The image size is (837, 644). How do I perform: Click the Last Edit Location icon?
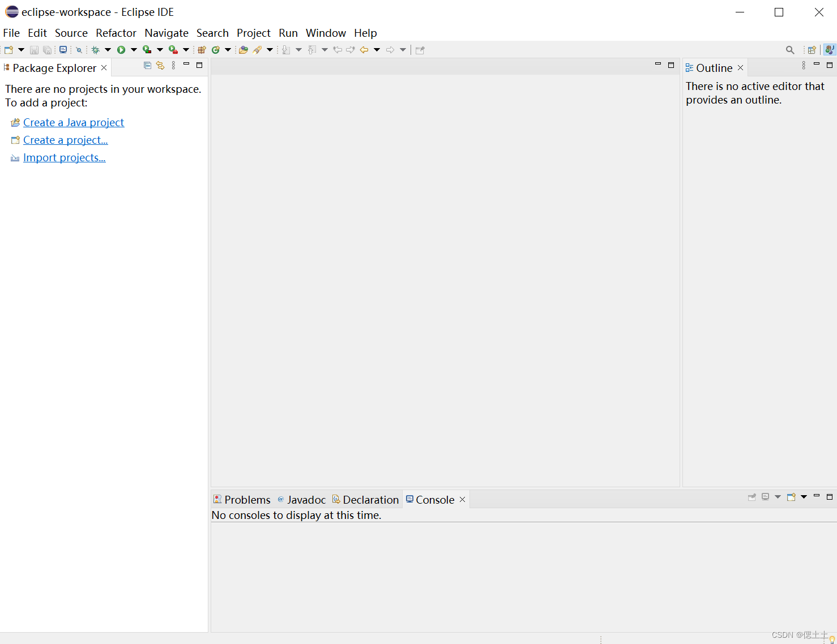click(x=338, y=50)
